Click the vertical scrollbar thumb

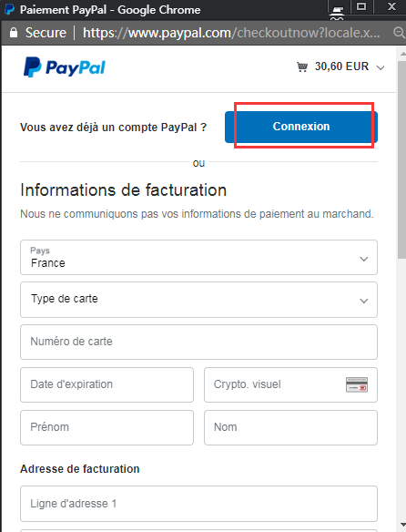pyautogui.click(x=401, y=159)
